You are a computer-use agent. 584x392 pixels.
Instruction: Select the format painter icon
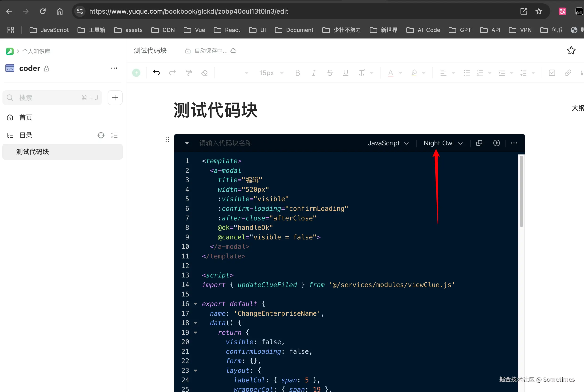(x=188, y=73)
